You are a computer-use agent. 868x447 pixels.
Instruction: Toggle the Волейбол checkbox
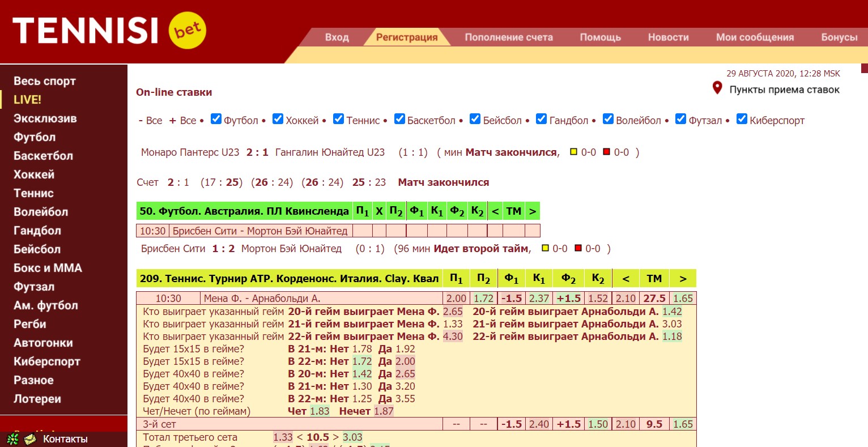[x=608, y=119]
